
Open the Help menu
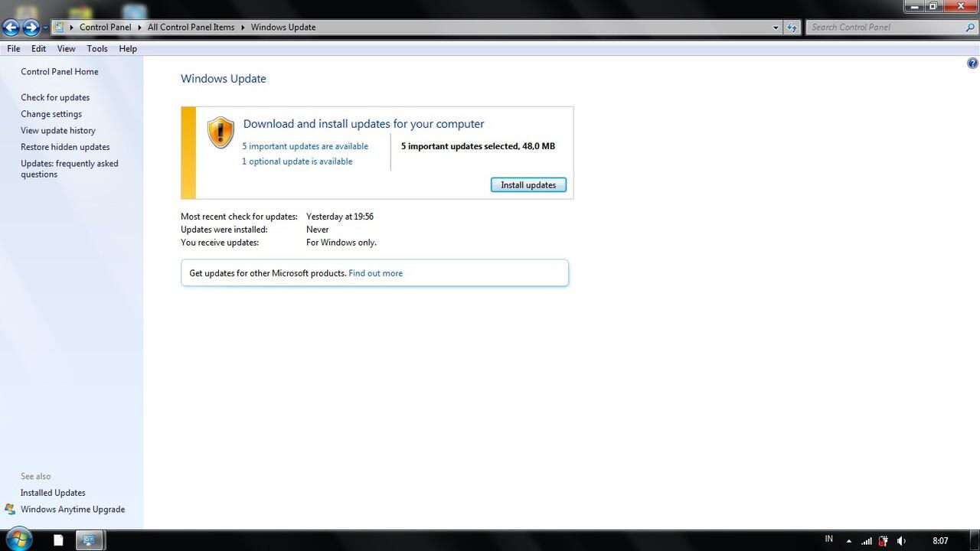tap(128, 48)
